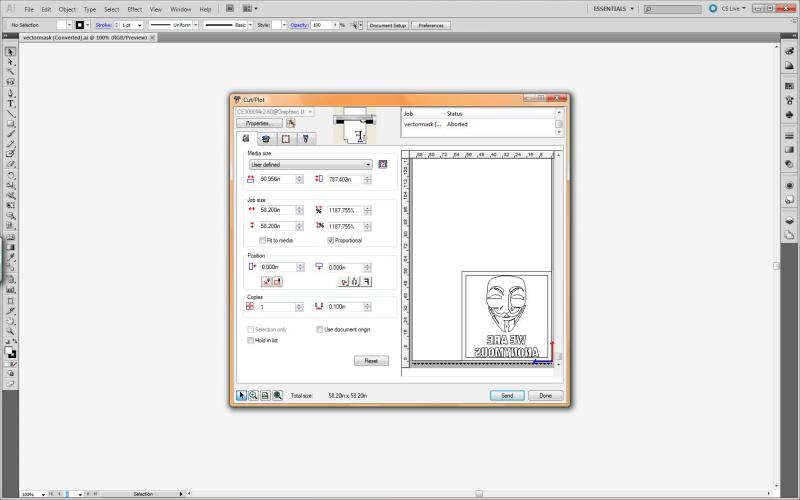
Task: Open the fourth tab with blade icon
Action: (x=306, y=139)
